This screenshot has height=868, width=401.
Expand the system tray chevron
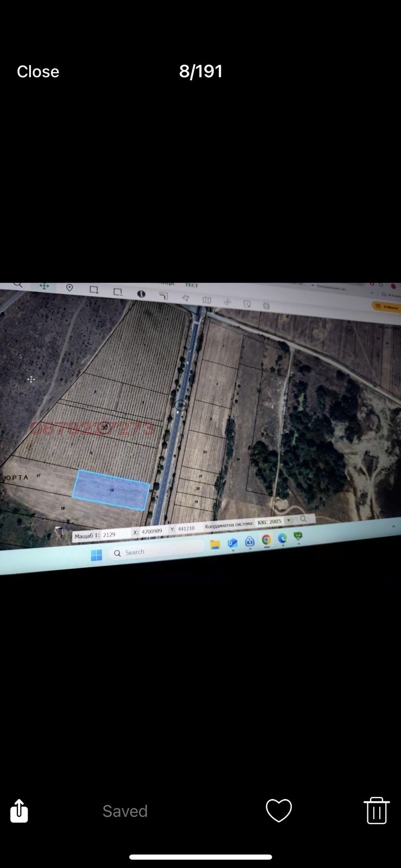point(394,526)
